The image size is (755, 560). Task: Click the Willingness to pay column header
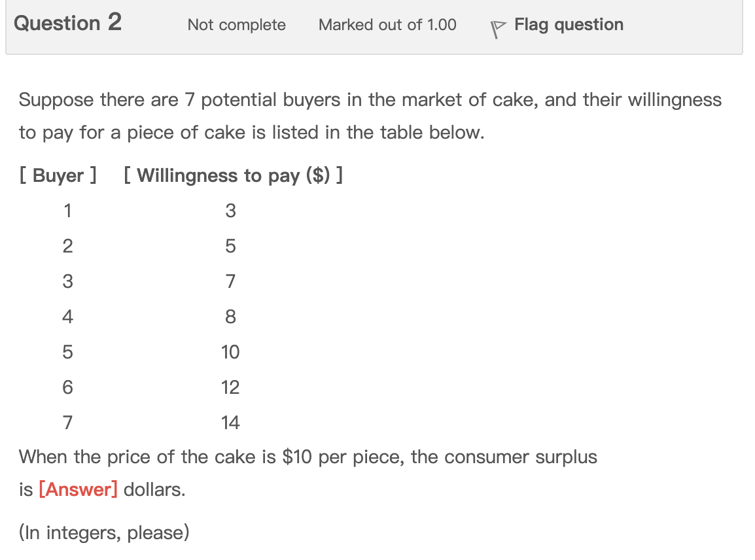point(232,175)
